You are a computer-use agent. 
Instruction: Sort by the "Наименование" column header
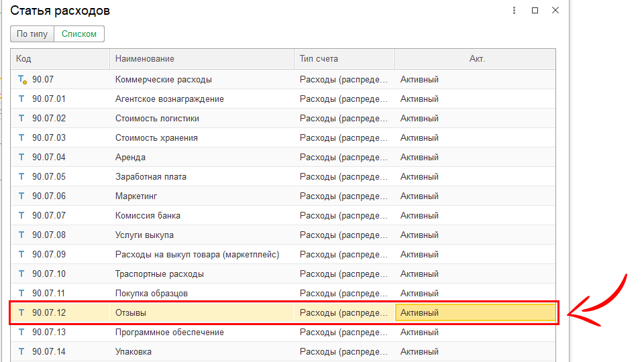201,59
